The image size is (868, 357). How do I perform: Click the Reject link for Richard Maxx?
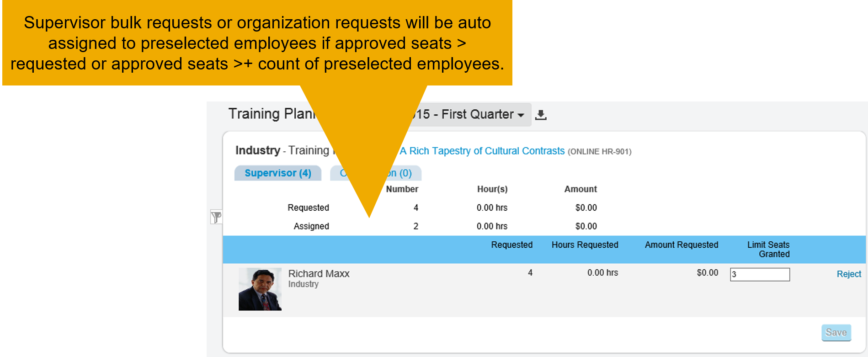click(849, 274)
